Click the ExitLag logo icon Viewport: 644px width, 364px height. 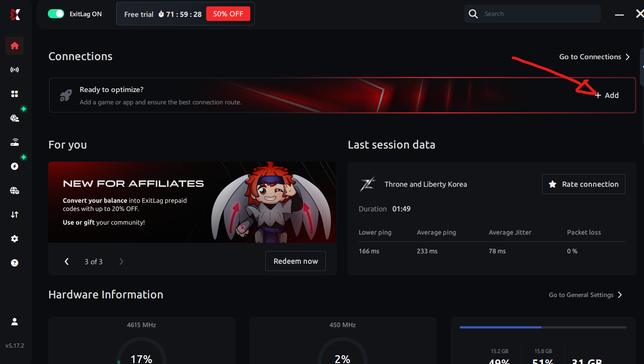coord(15,15)
